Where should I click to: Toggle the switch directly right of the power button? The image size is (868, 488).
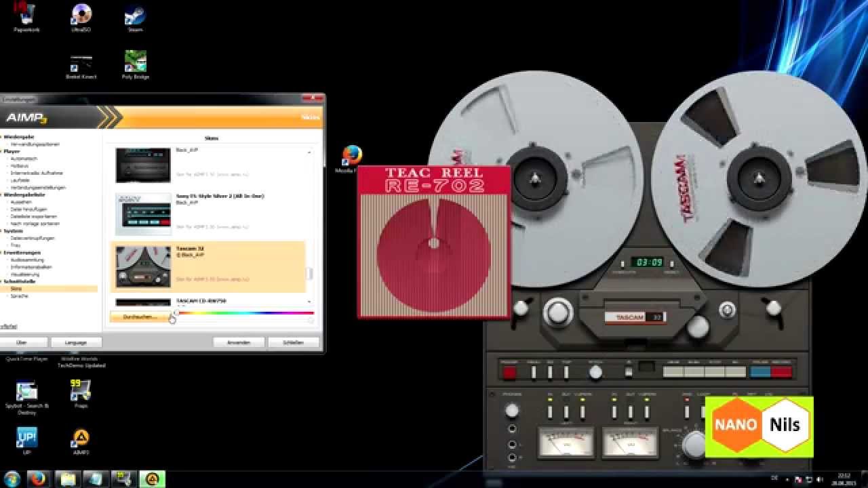point(534,371)
